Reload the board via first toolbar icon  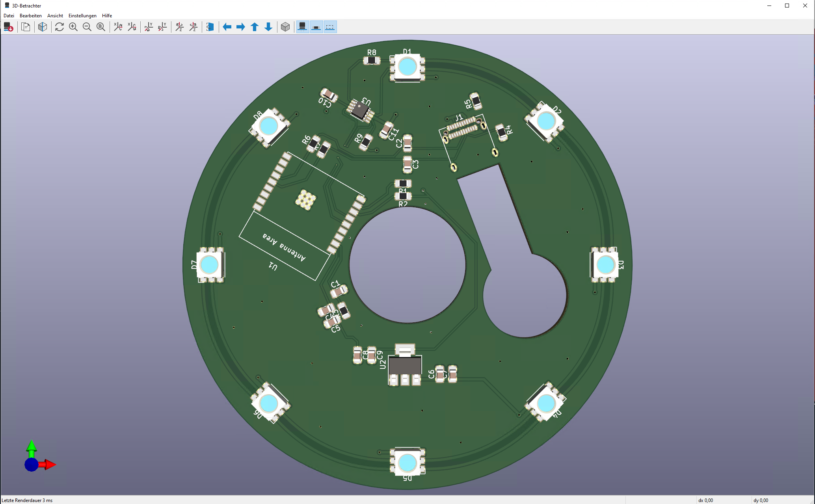click(x=8, y=27)
